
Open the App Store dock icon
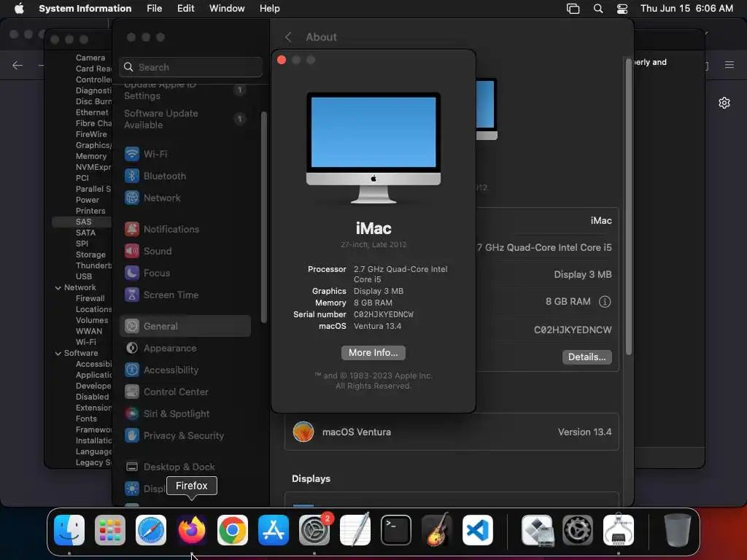click(x=274, y=530)
